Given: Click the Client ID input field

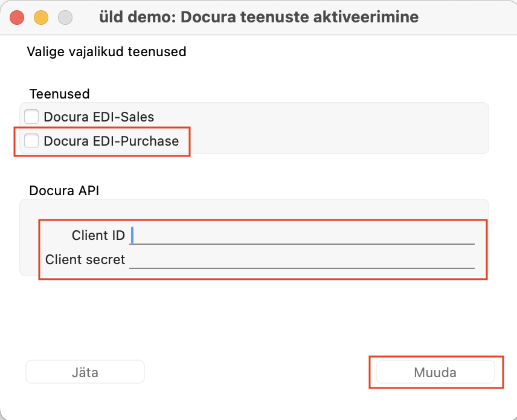Looking at the screenshot, I should click(x=302, y=235).
